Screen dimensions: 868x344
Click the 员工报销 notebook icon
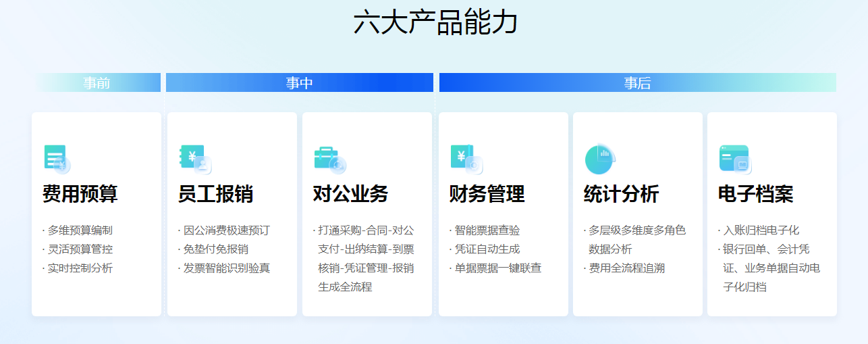(195, 159)
